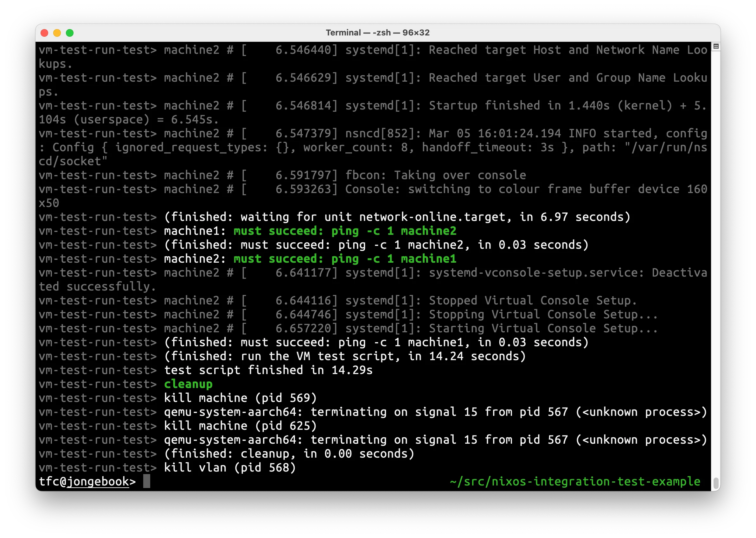Click the 'kill vlan (pid 568)' line
Image resolution: width=756 pixels, height=538 pixels.
229,467
